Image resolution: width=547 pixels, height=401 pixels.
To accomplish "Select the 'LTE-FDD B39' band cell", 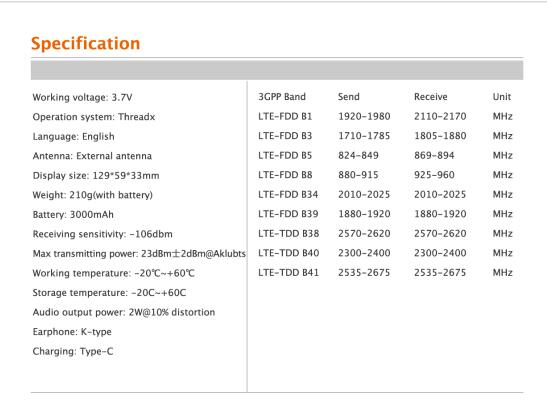I will (288, 214).
